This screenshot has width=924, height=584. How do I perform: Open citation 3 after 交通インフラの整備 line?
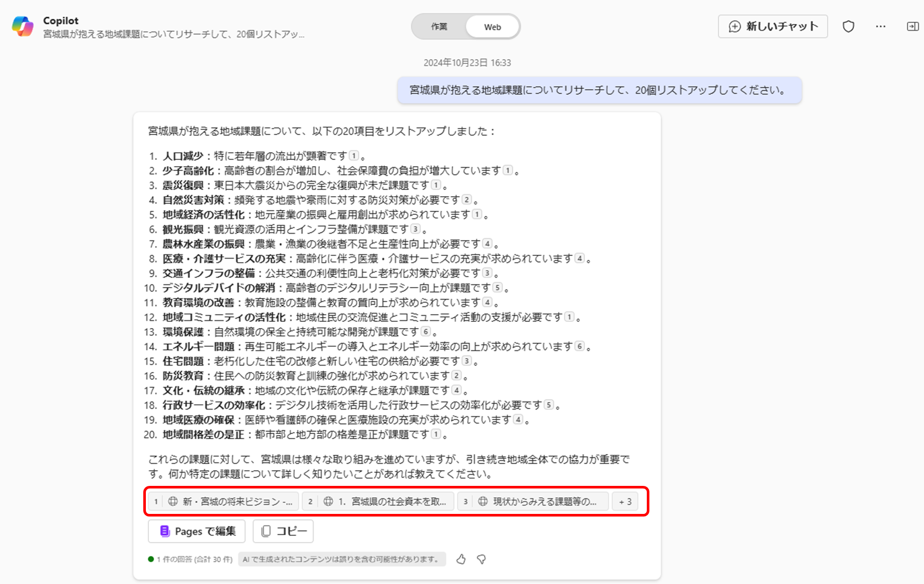tap(487, 273)
